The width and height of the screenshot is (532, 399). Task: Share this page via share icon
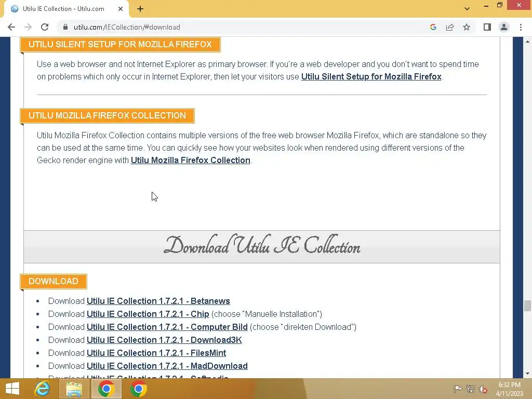pyautogui.click(x=450, y=27)
